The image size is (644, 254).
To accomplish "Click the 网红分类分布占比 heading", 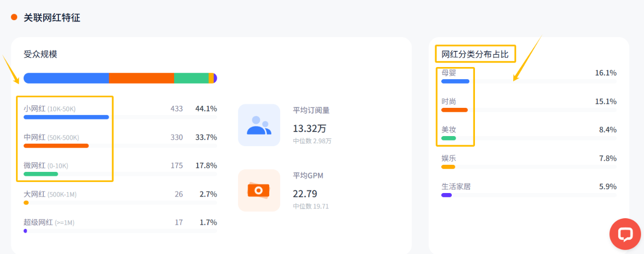I will 475,54.
